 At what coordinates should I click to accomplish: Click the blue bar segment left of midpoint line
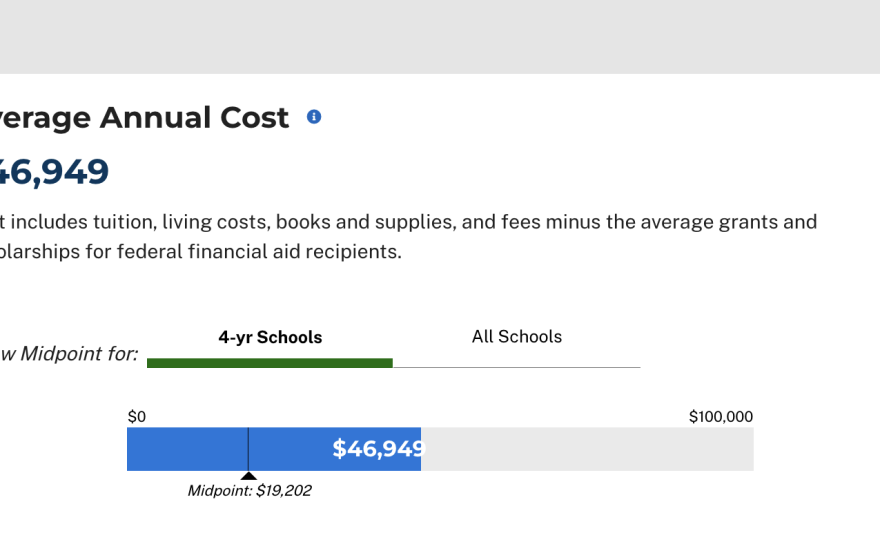pos(187,449)
